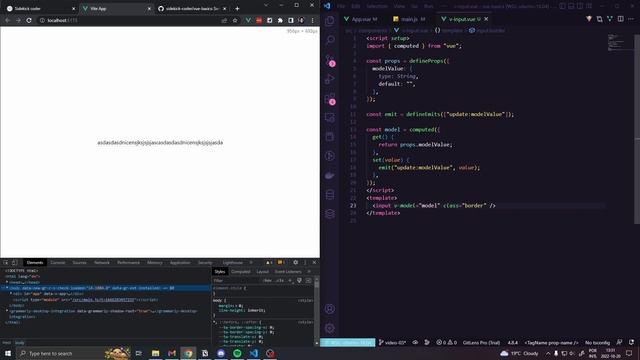Activate DevTools inspect element picker
This screenshot has width=640, height=360.
[6, 262]
